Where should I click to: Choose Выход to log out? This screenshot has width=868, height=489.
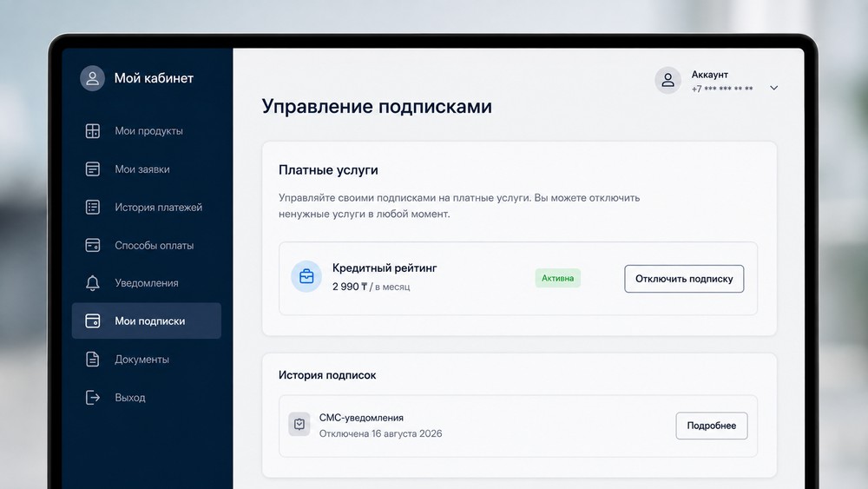[147, 397]
